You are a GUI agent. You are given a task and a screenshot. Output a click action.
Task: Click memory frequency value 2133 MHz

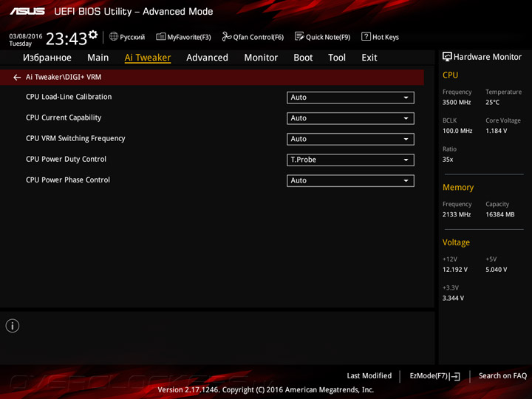coord(457,214)
